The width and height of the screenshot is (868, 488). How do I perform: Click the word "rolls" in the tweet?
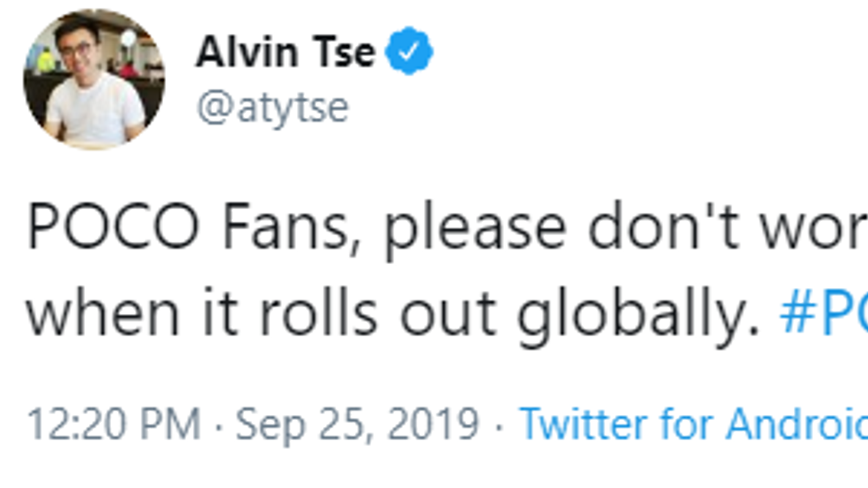(x=318, y=314)
